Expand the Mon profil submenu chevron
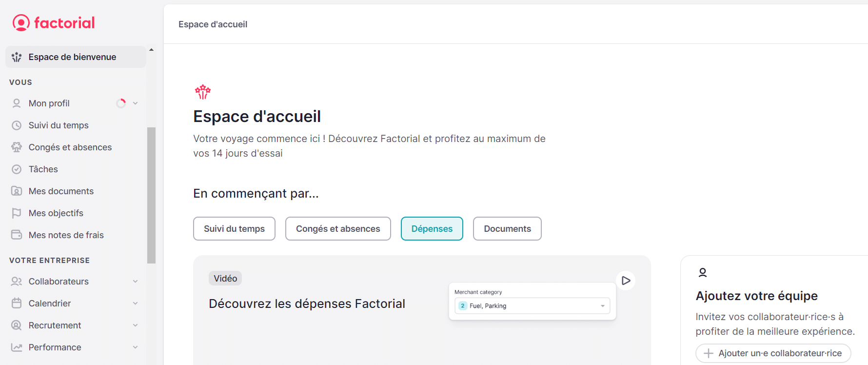The image size is (868, 365). click(x=136, y=103)
